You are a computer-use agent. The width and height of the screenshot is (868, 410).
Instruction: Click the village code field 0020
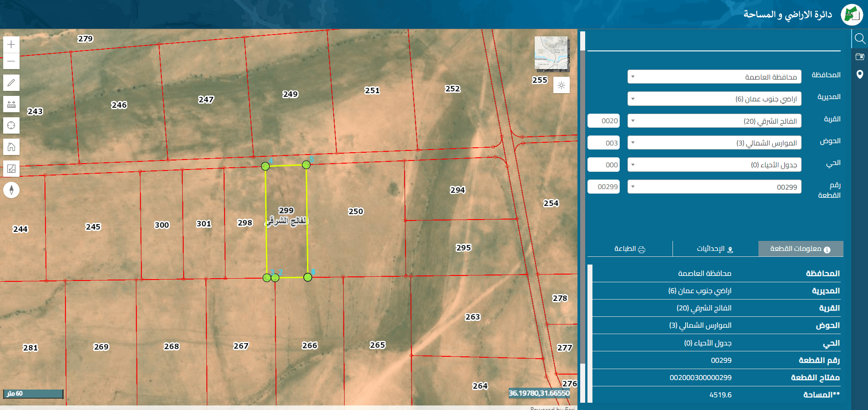point(604,121)
